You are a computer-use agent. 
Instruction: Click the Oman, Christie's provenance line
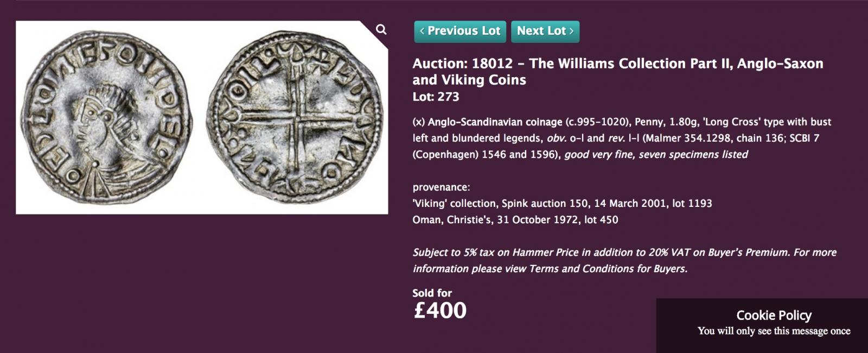(515, 219)
